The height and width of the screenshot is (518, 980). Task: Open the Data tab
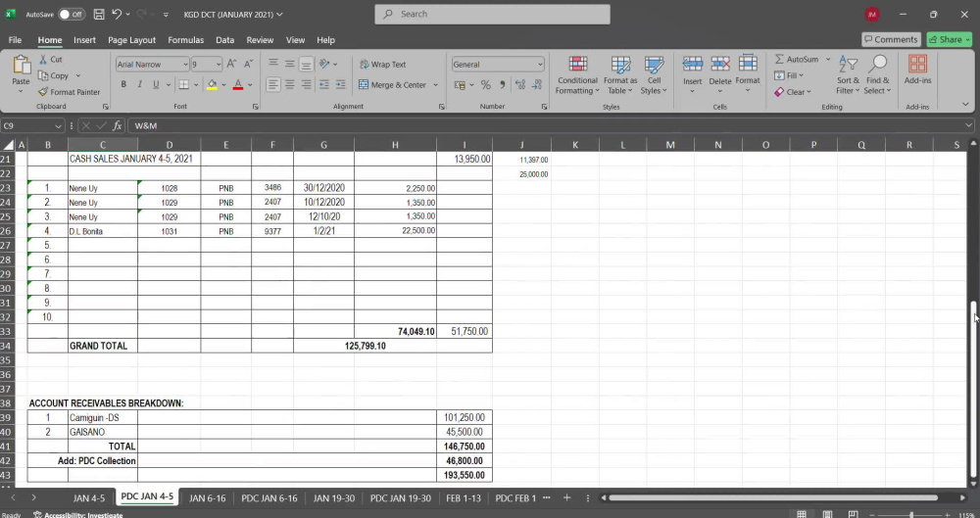pyautogui.click(x=225, y=39)
